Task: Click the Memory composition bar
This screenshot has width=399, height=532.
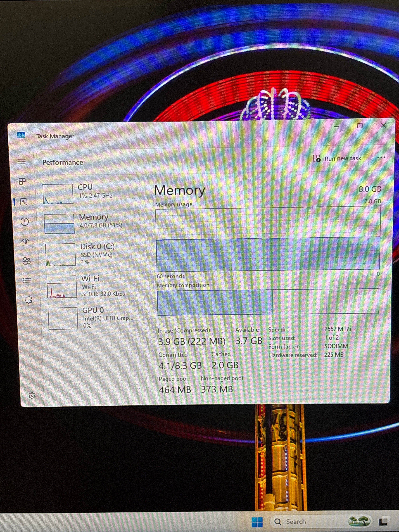Action: (268, 302)
